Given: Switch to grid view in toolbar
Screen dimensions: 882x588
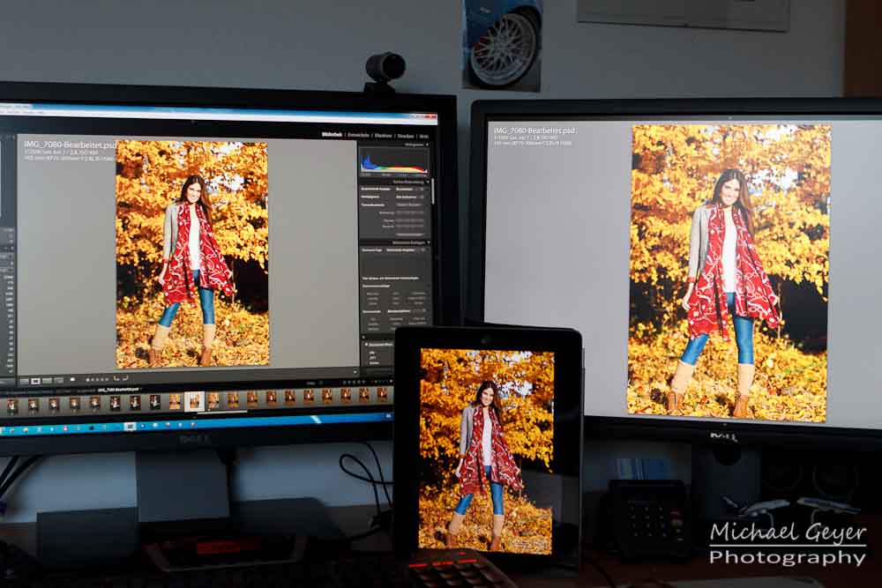Looking at the screenshot, I should (x=25, y=381).
